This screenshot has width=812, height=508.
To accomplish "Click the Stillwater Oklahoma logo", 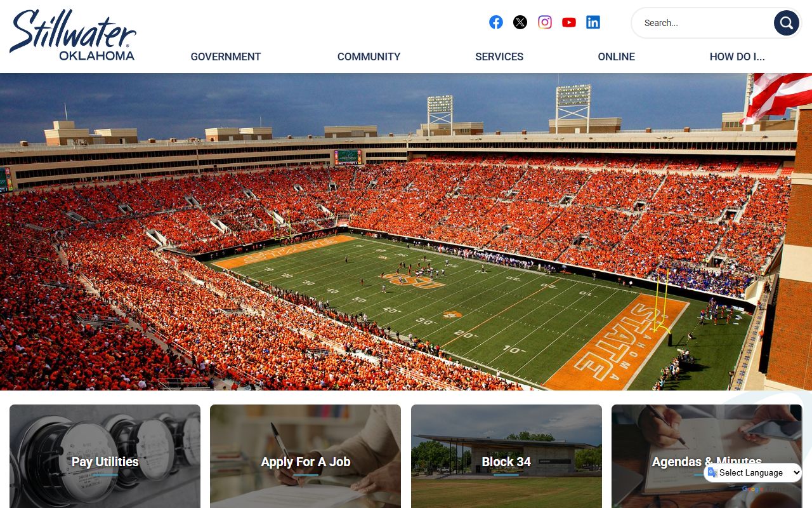I will tap(73, 35).
